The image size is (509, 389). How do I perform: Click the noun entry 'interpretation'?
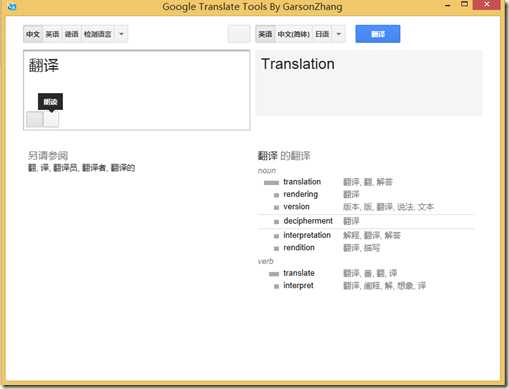307,235
